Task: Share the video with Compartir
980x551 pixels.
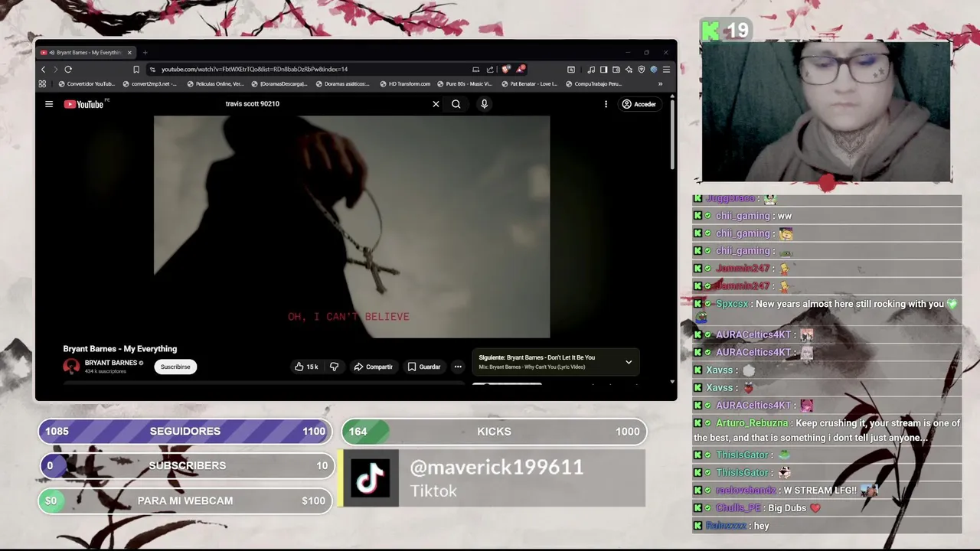Action: [373, 367]
